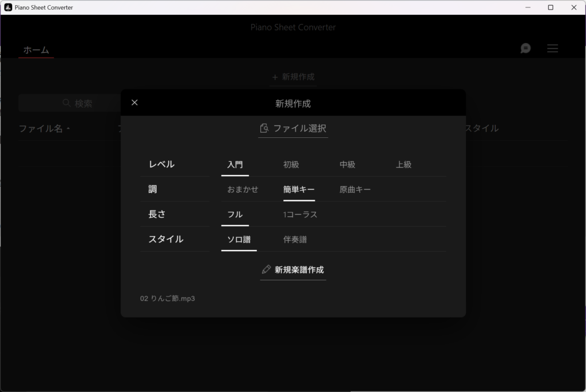Choose 原曲キー for the key

pos(355,189)
